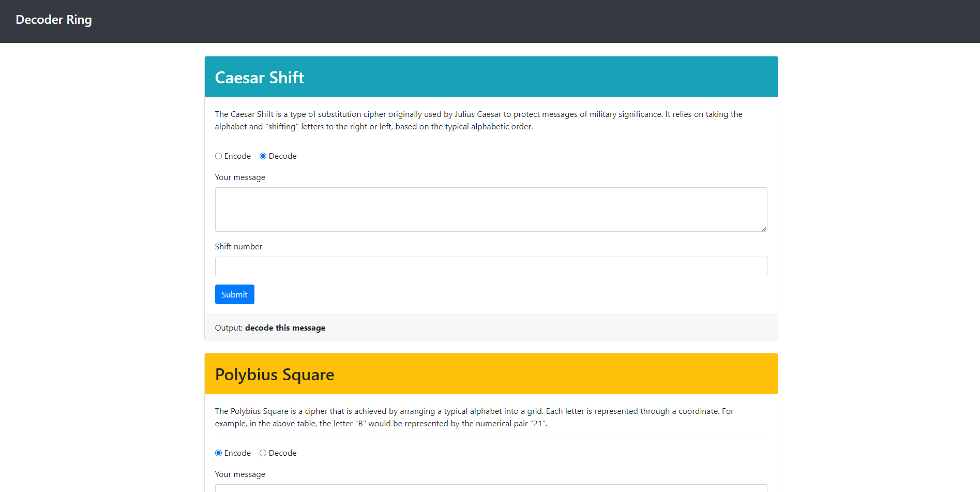Viewport: 980px width, 492px height.
Task: Click the message text area resize handle
Action: pyautogui.click(x=764, y=228)
